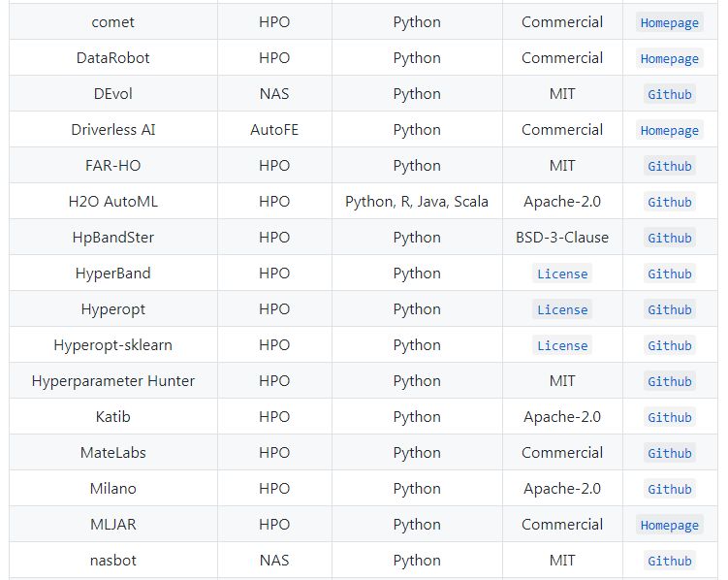Click 'Apache-2.0' license in Katib row
This screenshot has height=580, width=728.
click(x=562, y=416)
